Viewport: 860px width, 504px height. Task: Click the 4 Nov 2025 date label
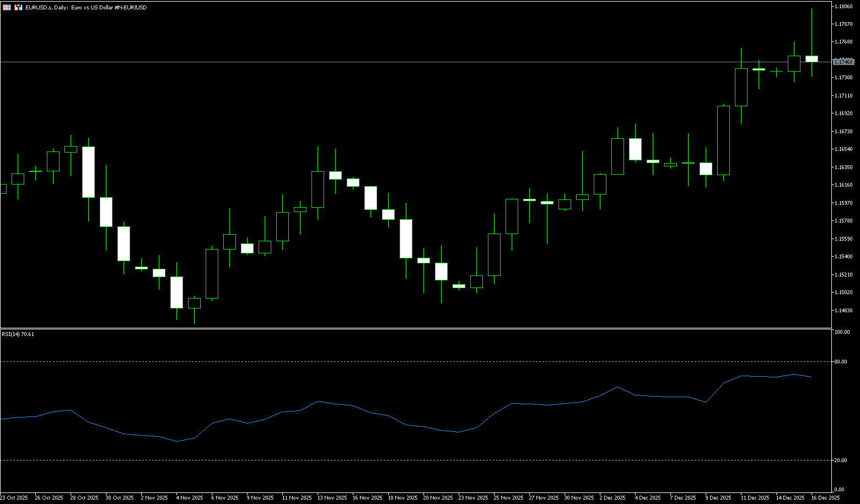(190, 497)
